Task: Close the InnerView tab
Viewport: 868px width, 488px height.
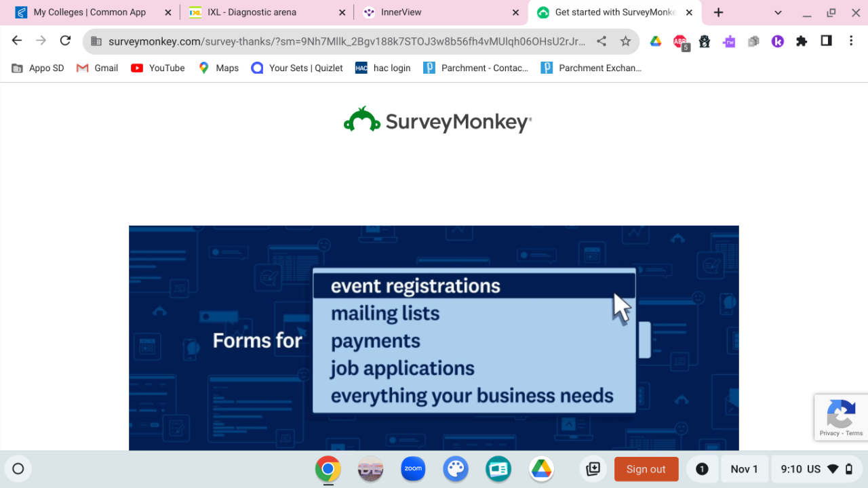Action: pos(515,12)
